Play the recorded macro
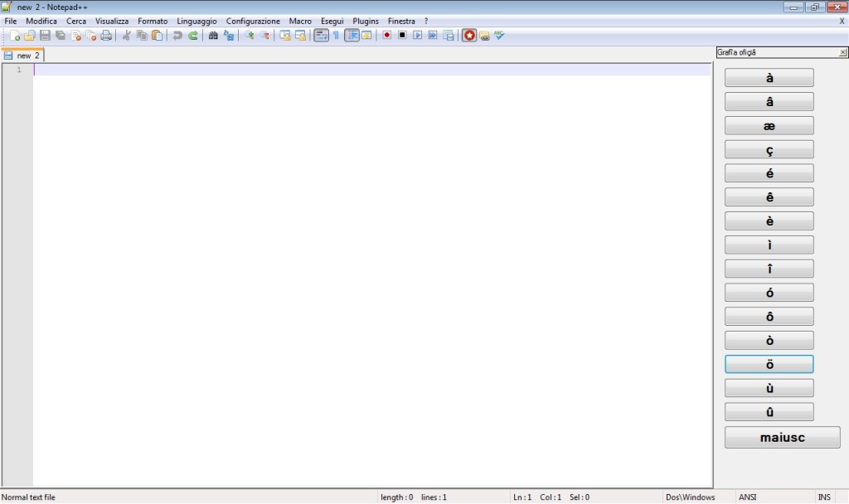This screenshot has width=849, height=504. click(x=415, y=35)
